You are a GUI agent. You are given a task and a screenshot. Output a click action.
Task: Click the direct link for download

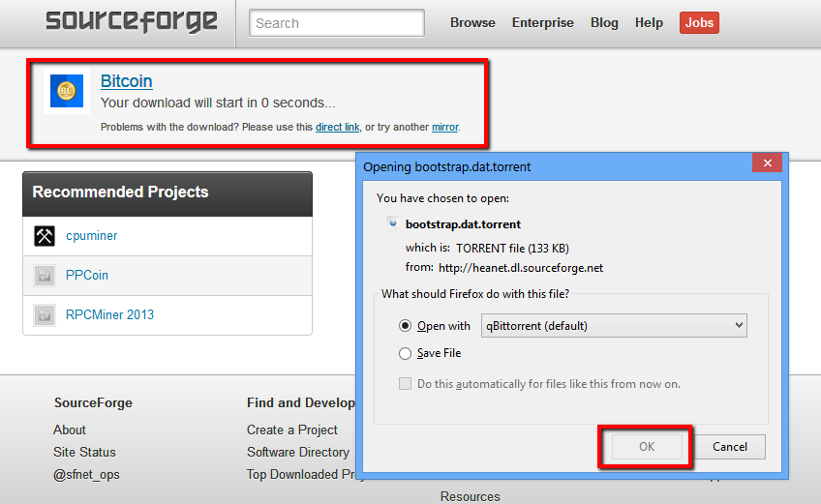click(337, 128)
